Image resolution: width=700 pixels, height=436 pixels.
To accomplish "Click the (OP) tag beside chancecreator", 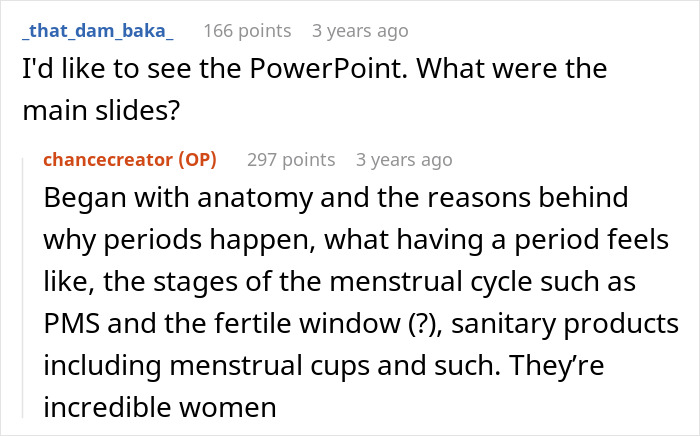I will (x=197, y=160).
